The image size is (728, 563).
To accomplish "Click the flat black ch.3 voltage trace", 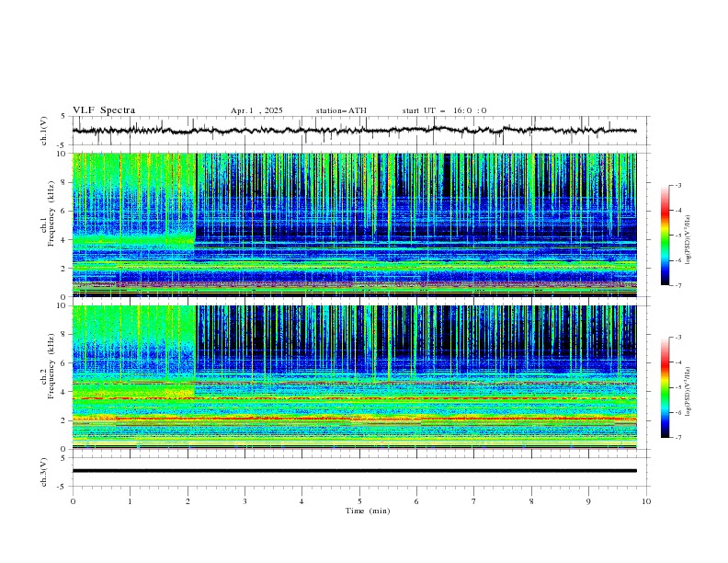I will [x=354, y=471].
